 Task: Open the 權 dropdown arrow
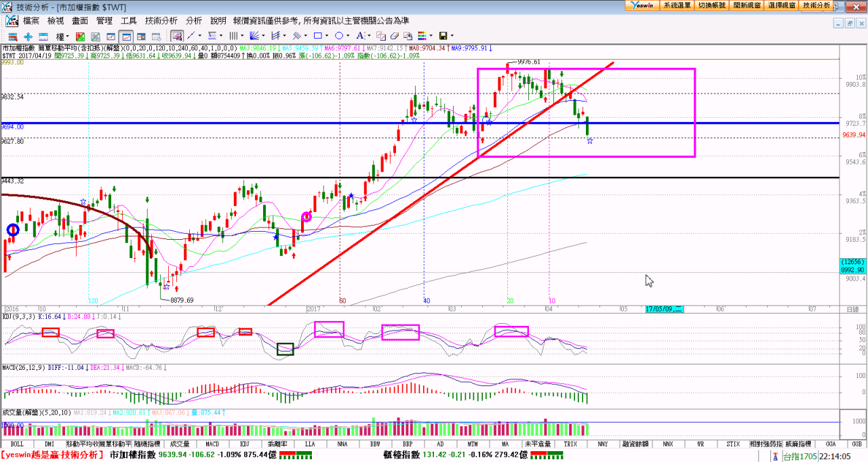68,36
